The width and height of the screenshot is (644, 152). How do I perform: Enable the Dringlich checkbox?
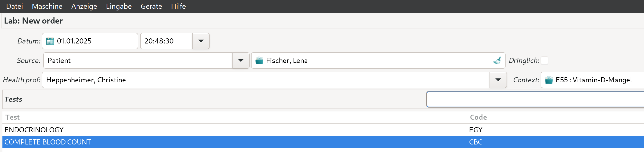click(544, 60)
